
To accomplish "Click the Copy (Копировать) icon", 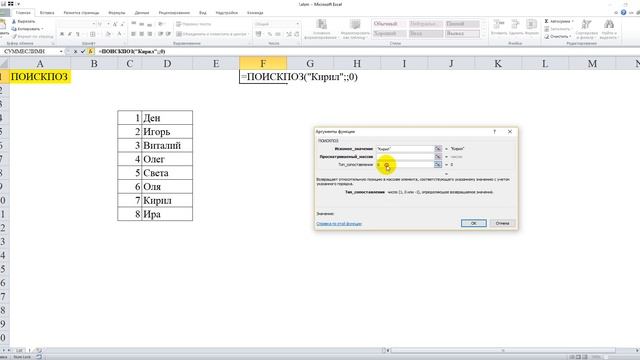I will pyautogui.click(x=14, y=29).
